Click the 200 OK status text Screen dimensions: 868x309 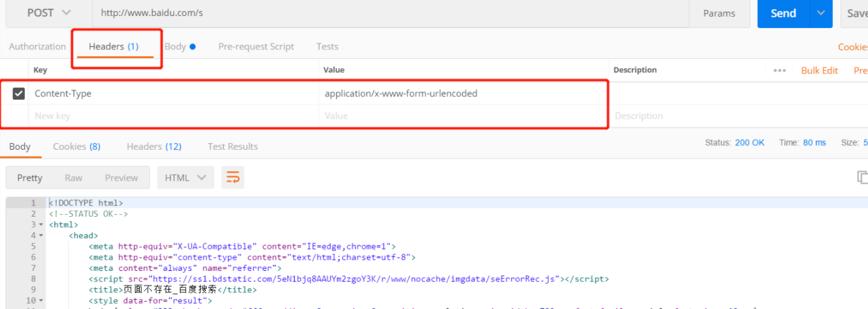coord(749,142)
